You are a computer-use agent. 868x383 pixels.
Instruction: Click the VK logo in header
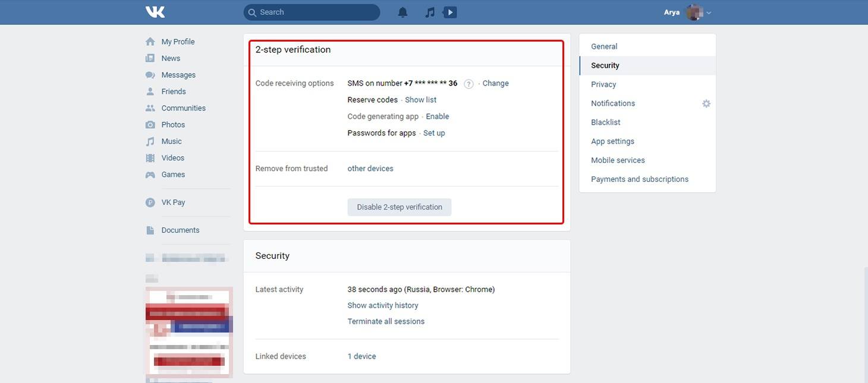[x=155, y=12]
